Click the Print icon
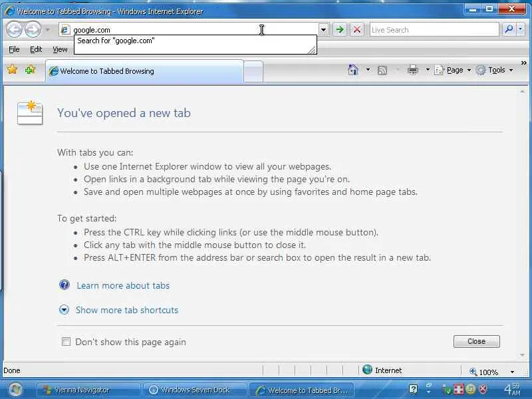This screenshot has height=399, width=532. click(413, 70)
